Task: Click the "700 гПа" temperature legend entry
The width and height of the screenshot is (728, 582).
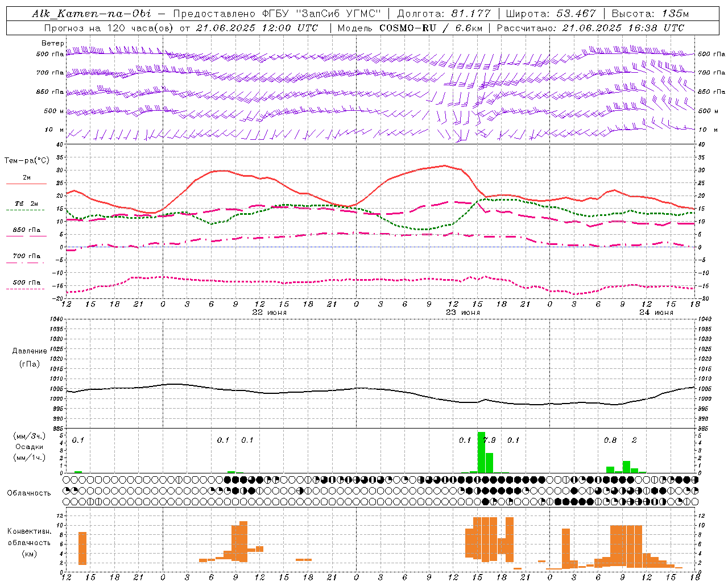Action: pyautogui.click(x=27, y=256)
